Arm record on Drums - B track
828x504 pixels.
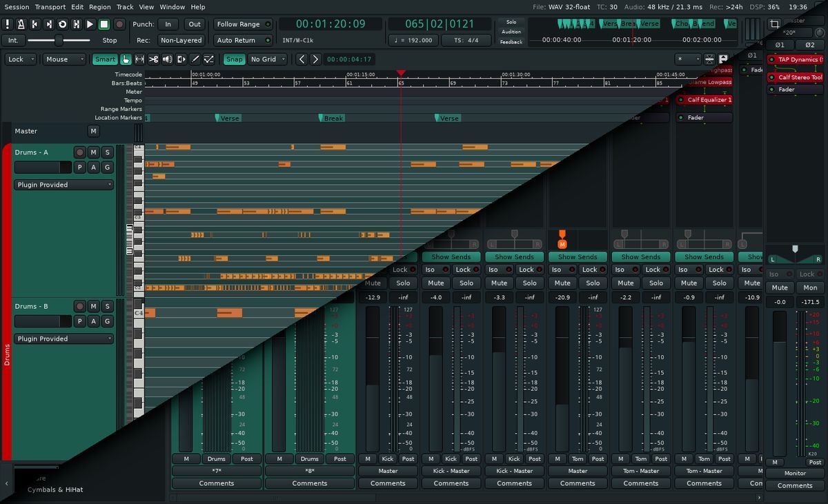point(80,306)
